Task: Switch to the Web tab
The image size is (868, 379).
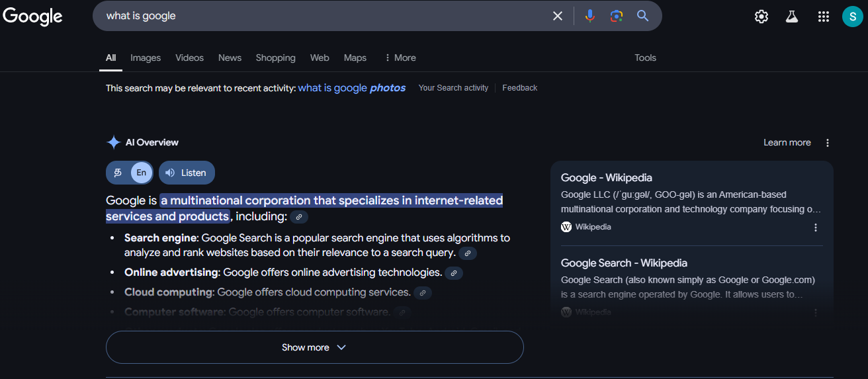Action: click(x=320, y=58)
